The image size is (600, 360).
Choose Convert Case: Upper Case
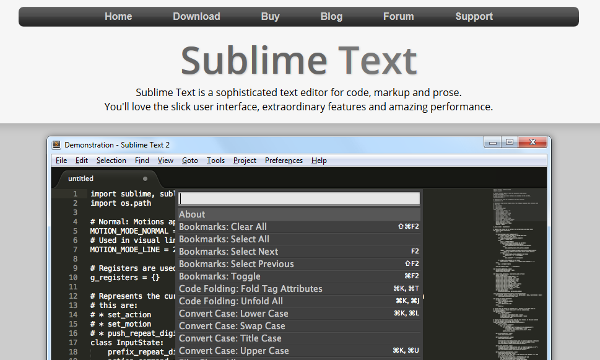(299, 350)
